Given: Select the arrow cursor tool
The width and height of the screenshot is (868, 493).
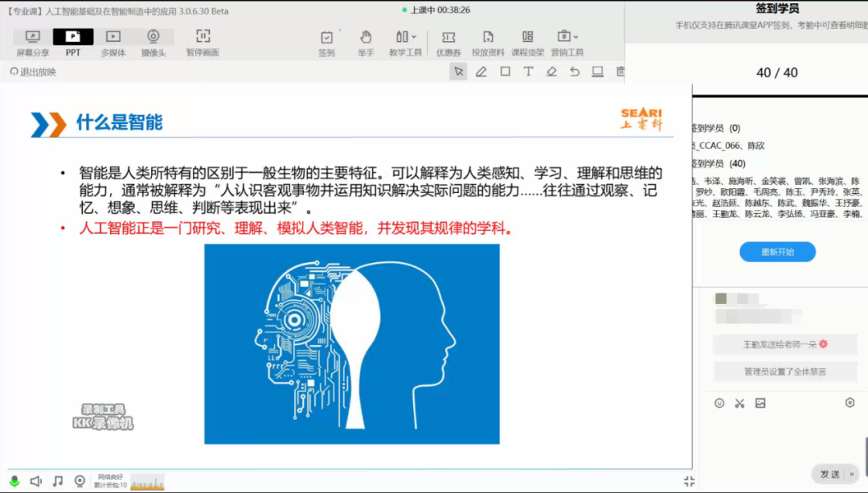Looking at the screenshot, I should point(458,72).
